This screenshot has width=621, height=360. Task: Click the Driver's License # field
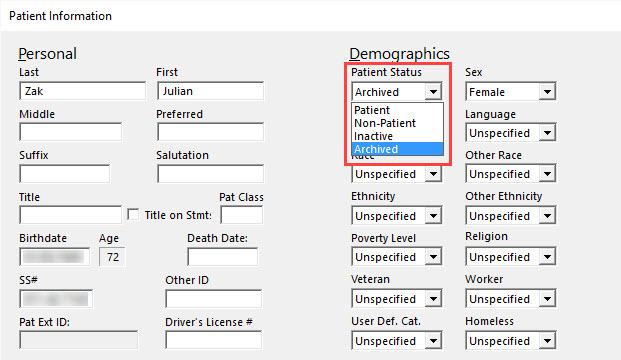[213, 340]
